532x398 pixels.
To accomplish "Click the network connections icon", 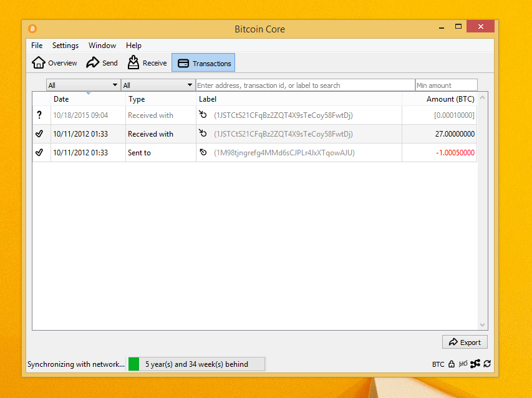I will tap(475, 364).
